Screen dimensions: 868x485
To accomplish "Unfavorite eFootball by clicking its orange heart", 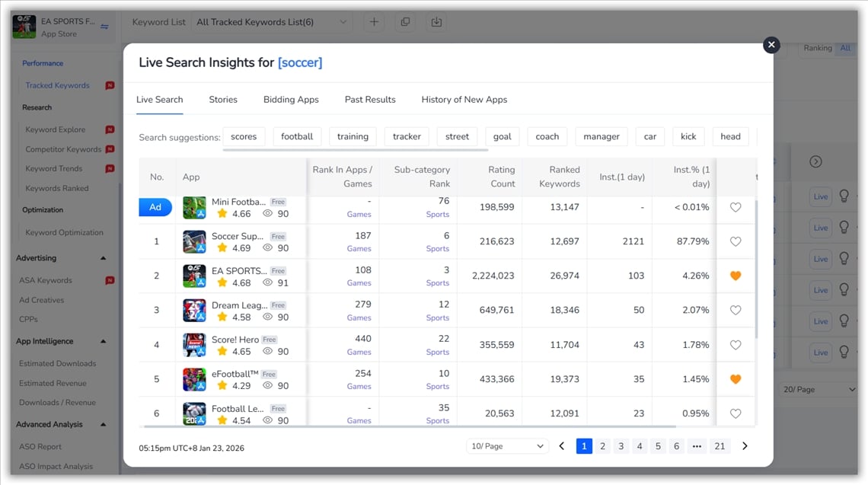I will [735, 378].
